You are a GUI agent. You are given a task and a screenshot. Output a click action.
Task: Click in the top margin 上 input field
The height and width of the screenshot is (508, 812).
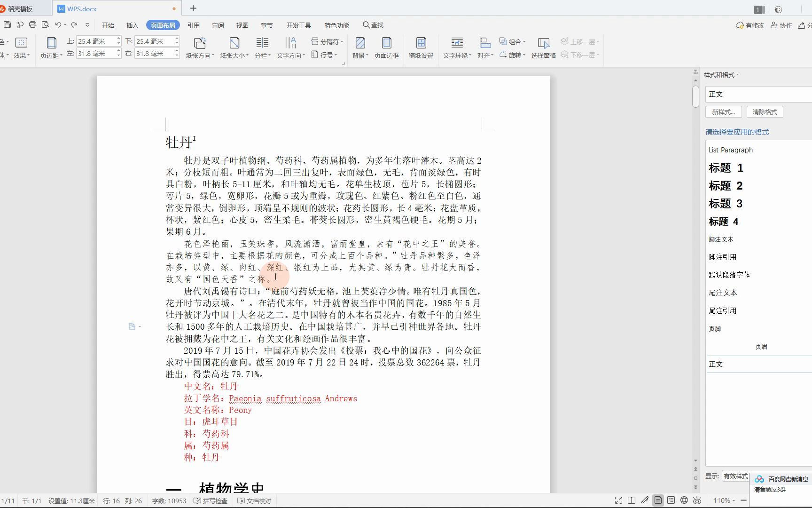[96, 41]
